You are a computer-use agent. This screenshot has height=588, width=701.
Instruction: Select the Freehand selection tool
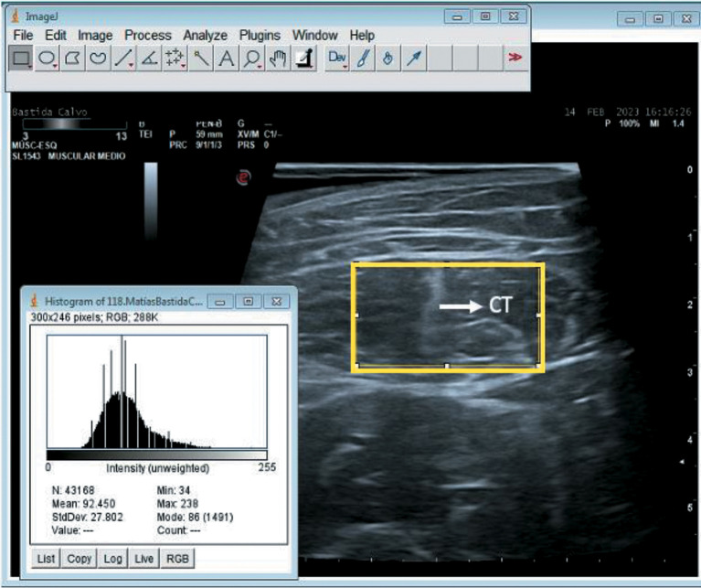click(x=98, y=59)
